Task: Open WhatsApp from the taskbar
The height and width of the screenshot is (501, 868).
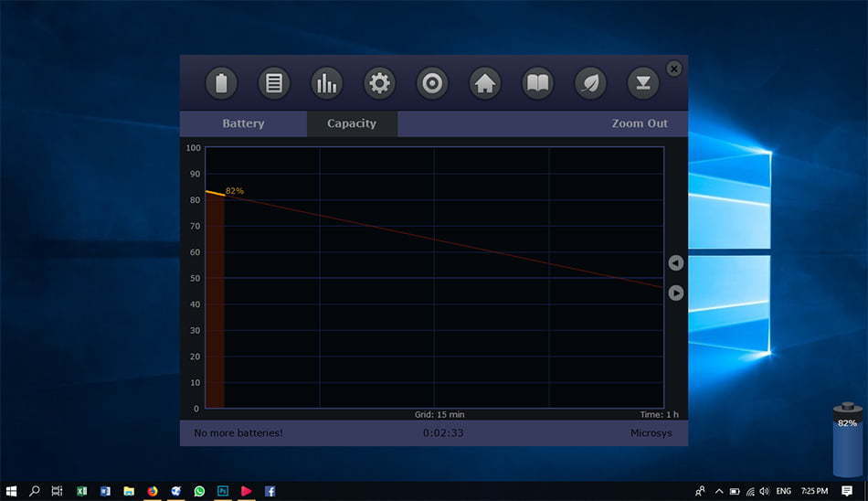Action: [x=199, y=491]
